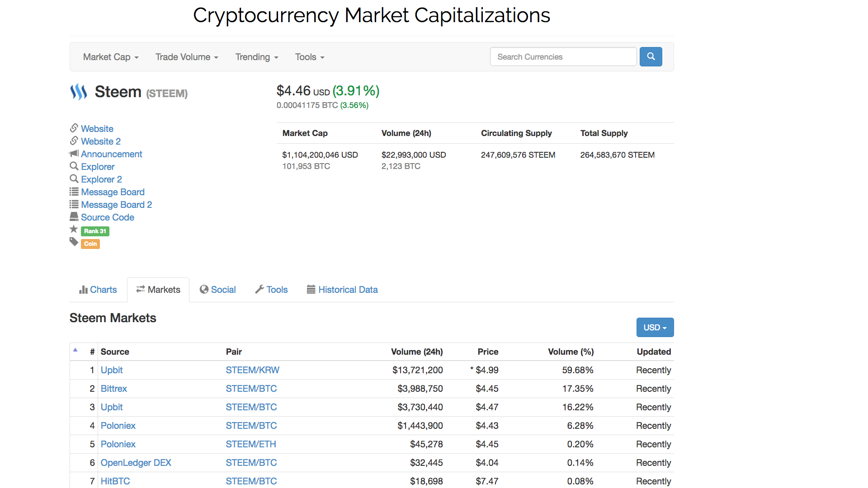Click the list icon beside Message Board 2
Image resolution: width=868 pixels, height=488 pixels.
click(x=74, y=204)
